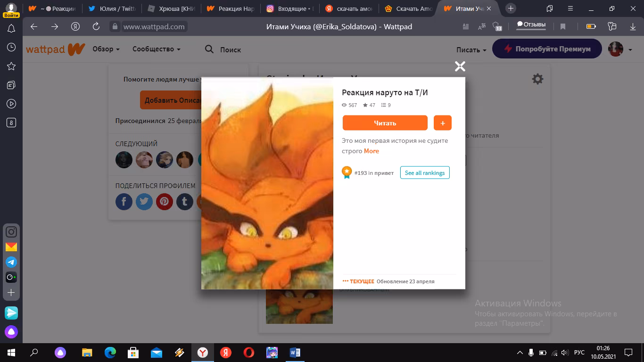Click the www.wattpad.com address field
The width and height of the screenshot is (644, 362).
154,27
